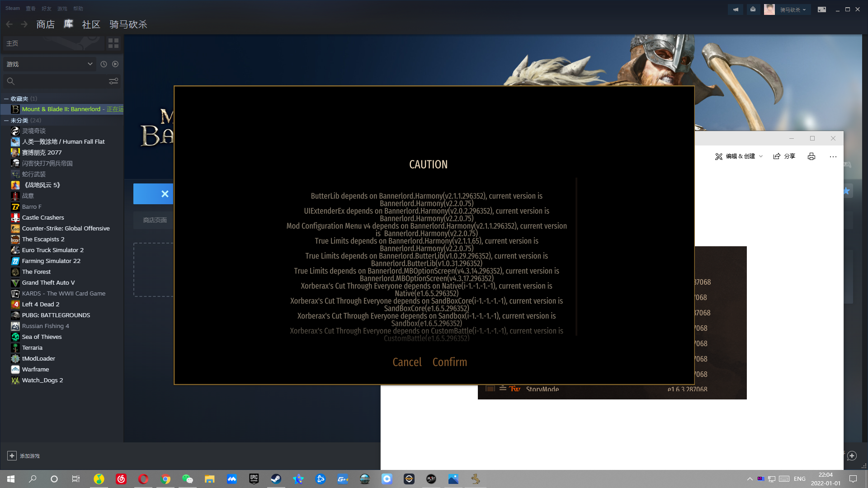This screenshot has width=868, height=488.
Task: Open advanced filter settings icon
Action: coord(113,81)
